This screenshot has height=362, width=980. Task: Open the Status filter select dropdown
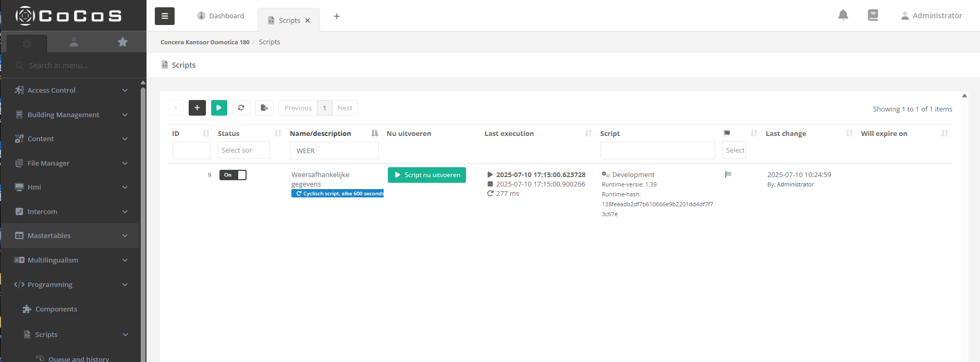pos(243,150)
